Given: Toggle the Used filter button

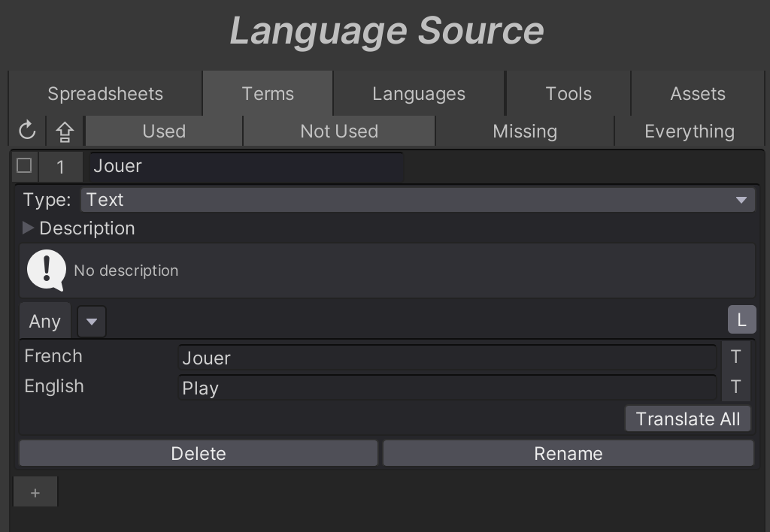Looking at the screenshot, I should [x=164, y=131].
